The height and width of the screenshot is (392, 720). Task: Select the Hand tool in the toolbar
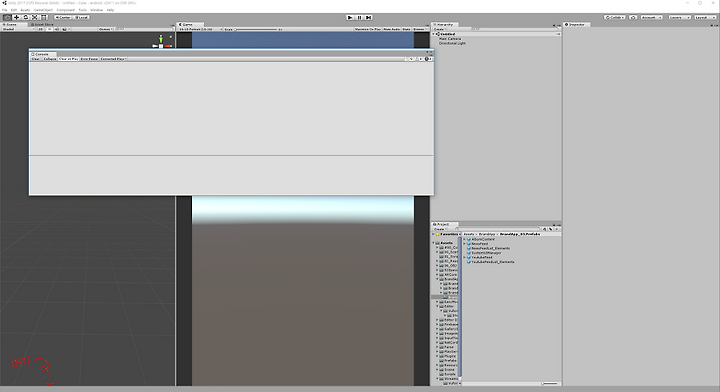click(7, 17)
